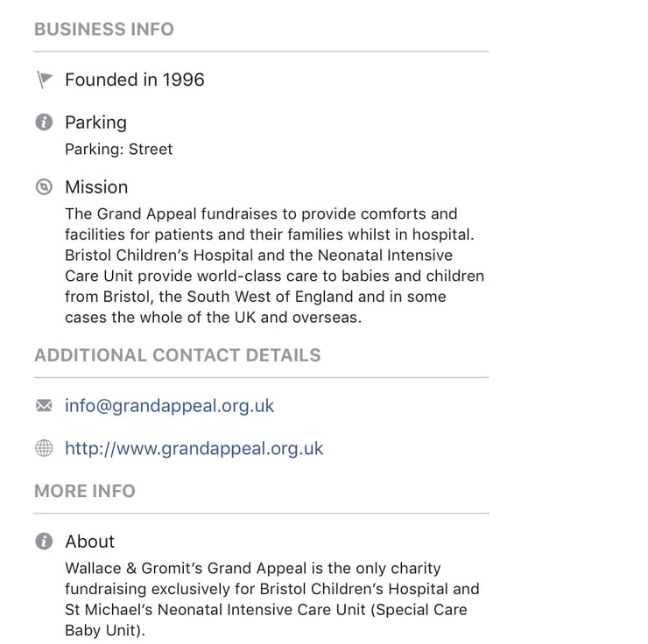Click the Mission heading
This screenshot has height=644, width=648.
click(96, 187)
